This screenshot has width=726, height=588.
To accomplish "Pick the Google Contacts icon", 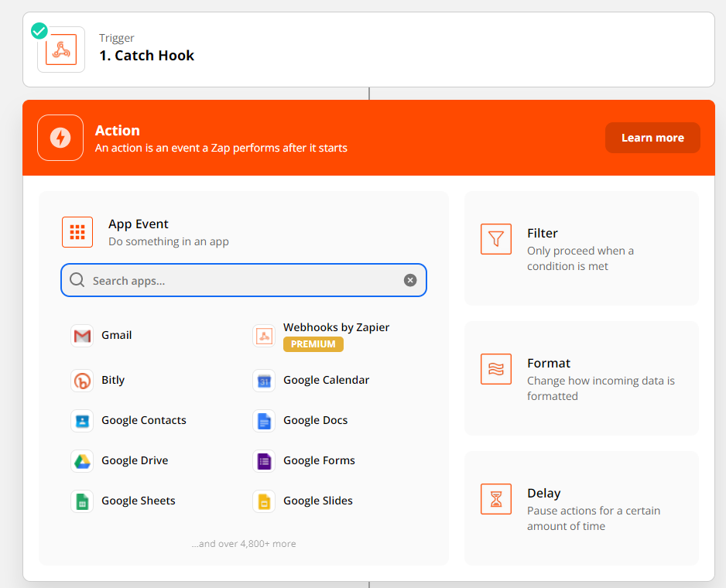I will (x=82, y=421).
